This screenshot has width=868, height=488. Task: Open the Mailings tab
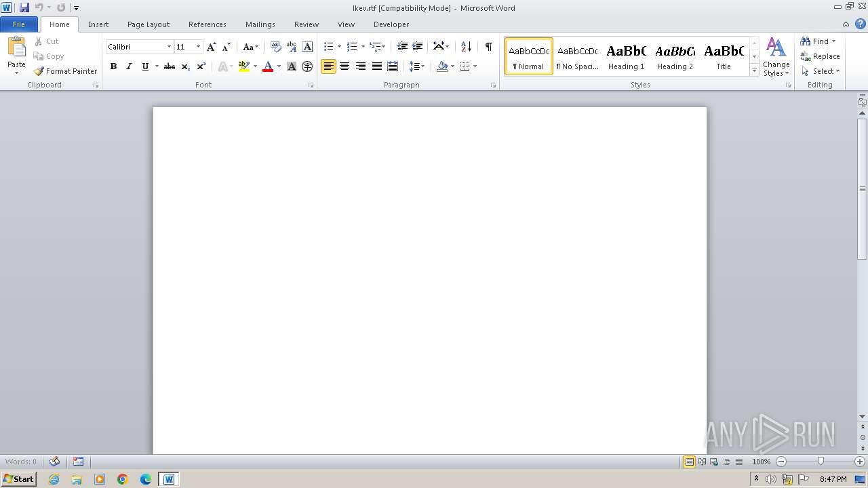[x=260, y=24]
